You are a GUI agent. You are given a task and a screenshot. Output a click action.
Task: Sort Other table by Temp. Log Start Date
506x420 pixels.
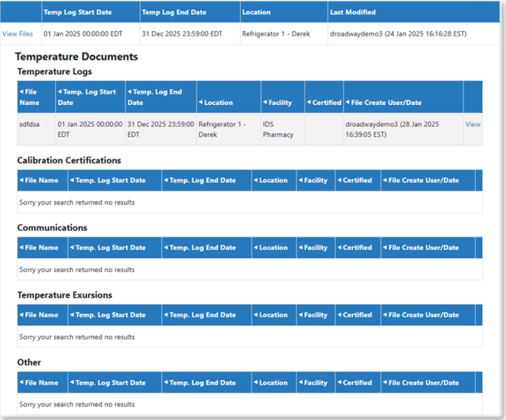coord(108,383)
